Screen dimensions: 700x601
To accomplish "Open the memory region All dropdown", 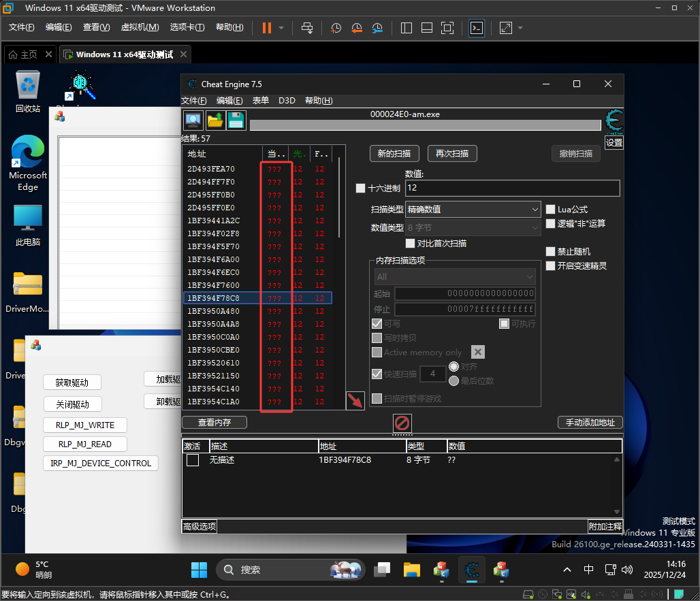I will [454, 276].
